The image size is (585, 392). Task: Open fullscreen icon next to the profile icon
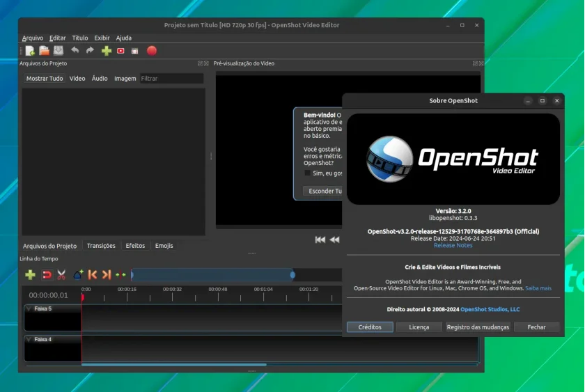134,51
